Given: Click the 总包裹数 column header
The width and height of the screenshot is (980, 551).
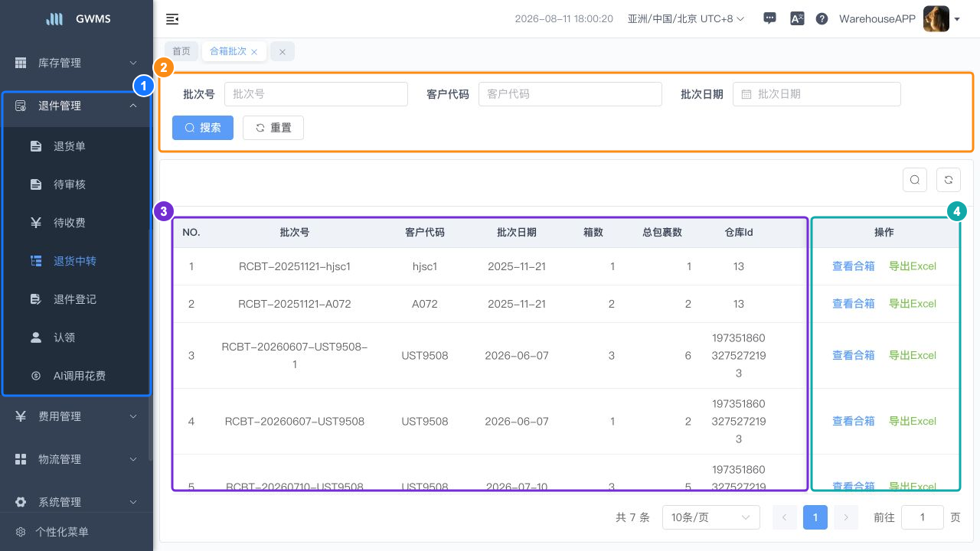Looking at the screenshot, I should pos(662,232).
